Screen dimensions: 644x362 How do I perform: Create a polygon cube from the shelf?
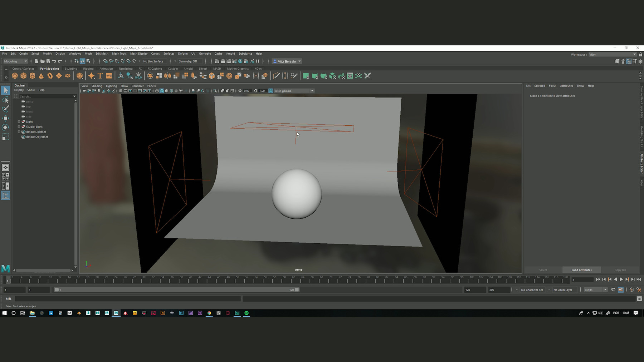pos(23,76)
